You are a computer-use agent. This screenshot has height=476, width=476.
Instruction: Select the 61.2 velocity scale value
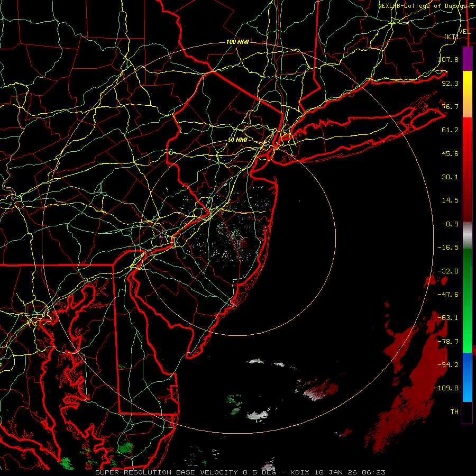point(450,130)
